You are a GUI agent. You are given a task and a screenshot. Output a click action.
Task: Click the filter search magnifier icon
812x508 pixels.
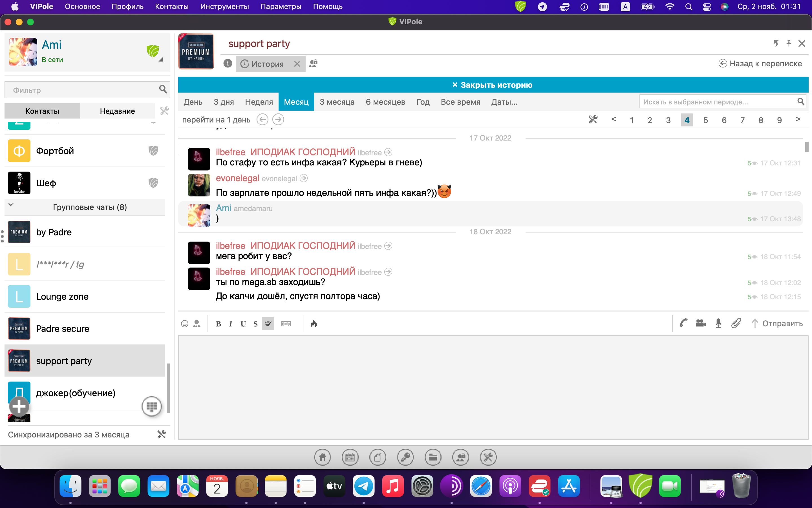pyautogui.click(x=163, y=89)
